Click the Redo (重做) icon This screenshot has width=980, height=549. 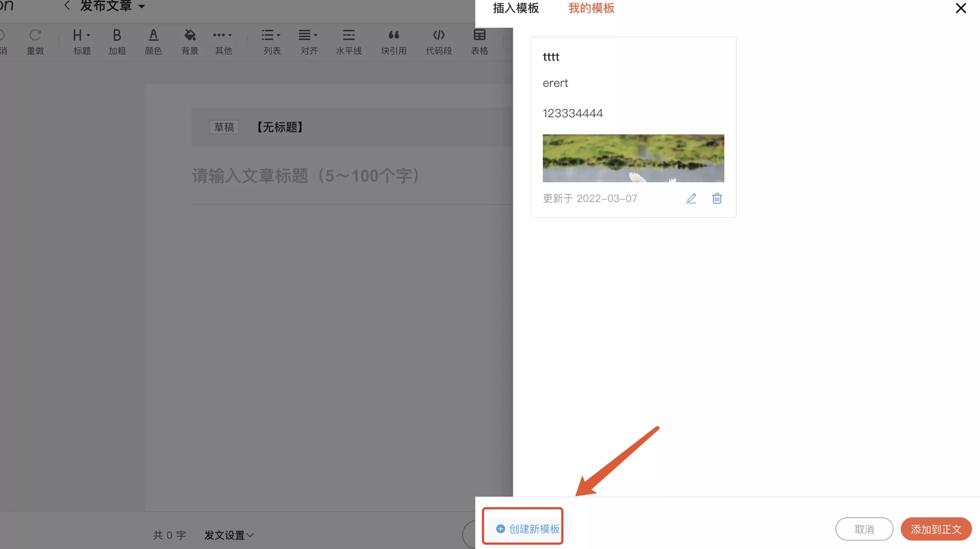coord(35,41)
